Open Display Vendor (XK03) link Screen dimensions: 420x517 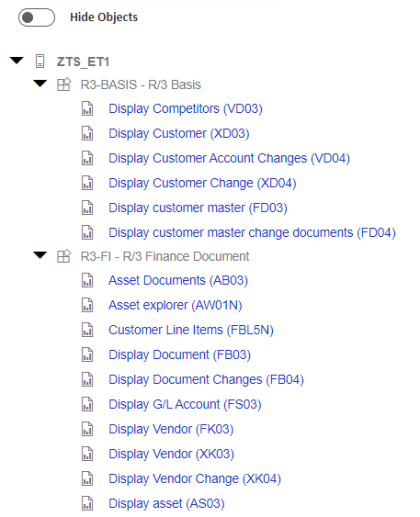point(172,454)
